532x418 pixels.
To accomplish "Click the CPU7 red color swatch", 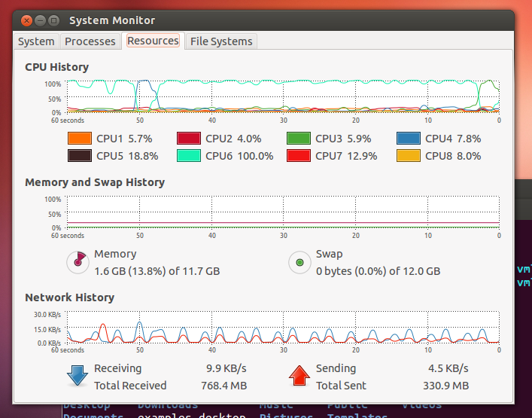I will tap(299, 156).
